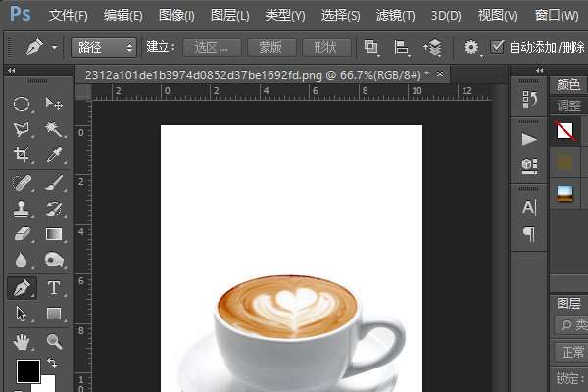This screenshot has width=588, height=392.
Task: Select the Eyedropper tool
Action: 54,155
